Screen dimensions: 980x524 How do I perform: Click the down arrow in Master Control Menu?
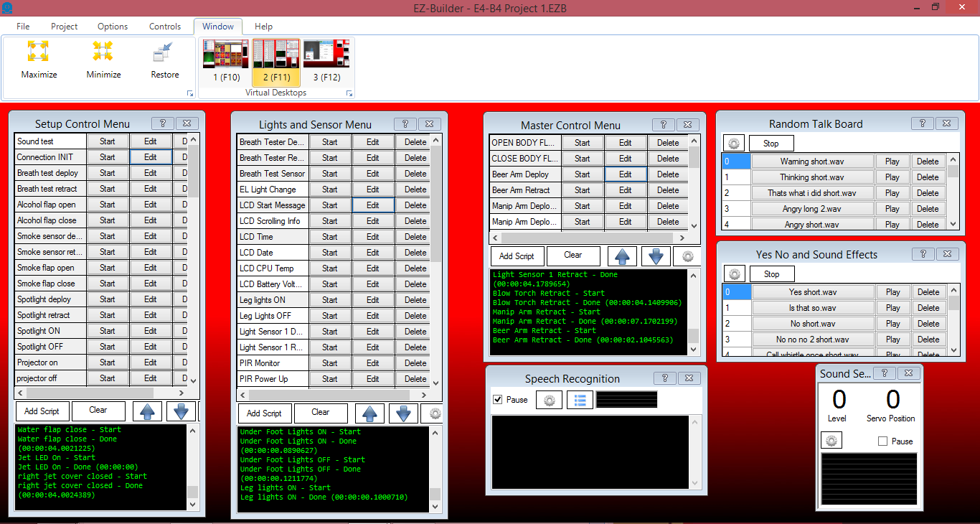(x=656, y=256)
